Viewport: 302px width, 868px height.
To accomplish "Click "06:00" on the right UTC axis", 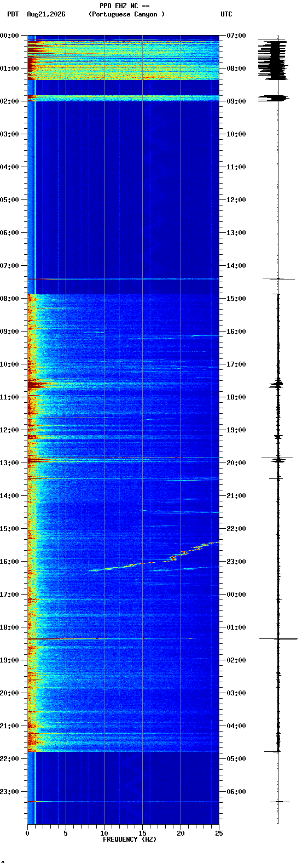I will 236,791.
